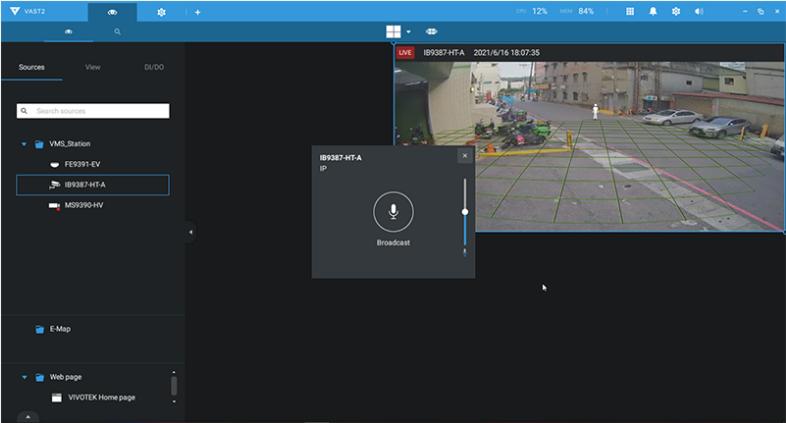
Task: Open the settings gear in top-right
Action: pyautogui.click(x=676, y=12)
